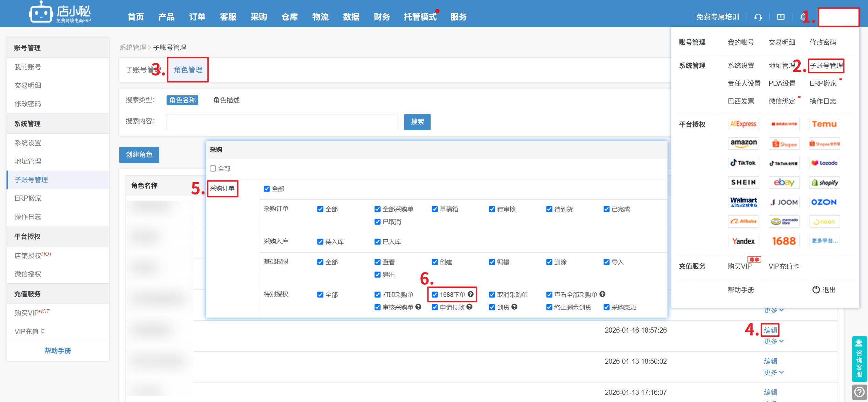
Task: Switch to the 角色管理 tab
Action: 188,70
